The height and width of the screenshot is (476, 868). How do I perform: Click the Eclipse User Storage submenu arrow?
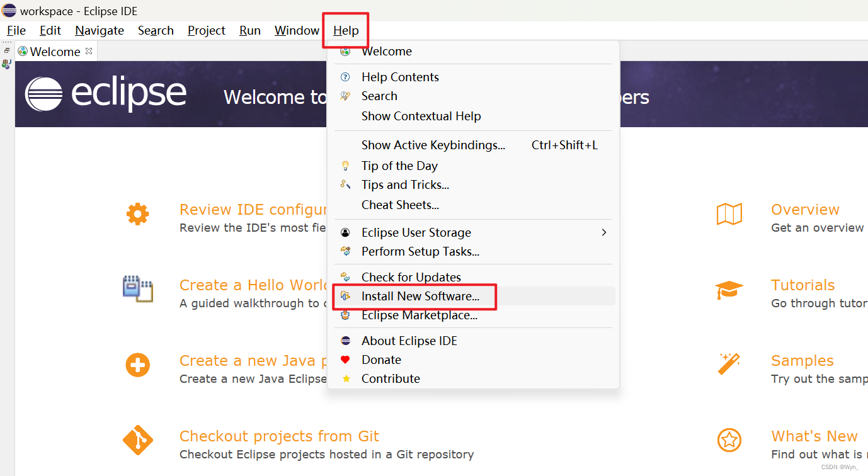[604, 232]
